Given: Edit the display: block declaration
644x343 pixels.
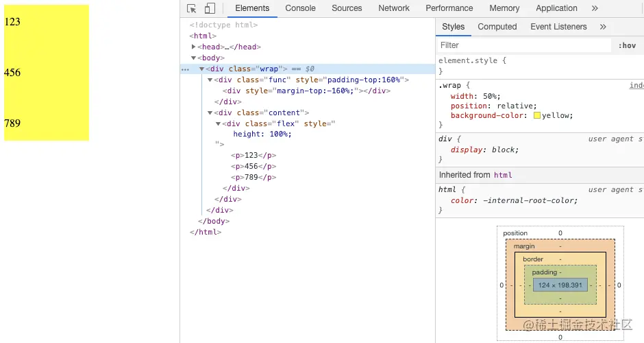Looking at the screenshot, I should click(x=484, y=150).
